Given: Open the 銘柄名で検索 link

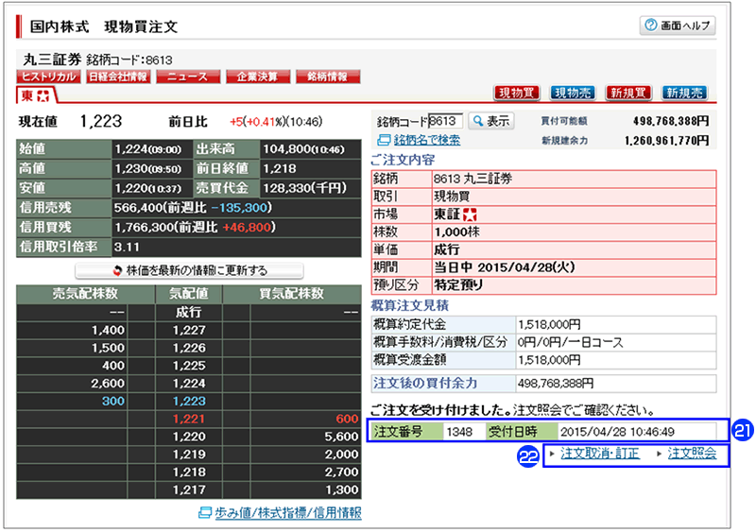Looking at the screenshot, I should coord(427,140).
